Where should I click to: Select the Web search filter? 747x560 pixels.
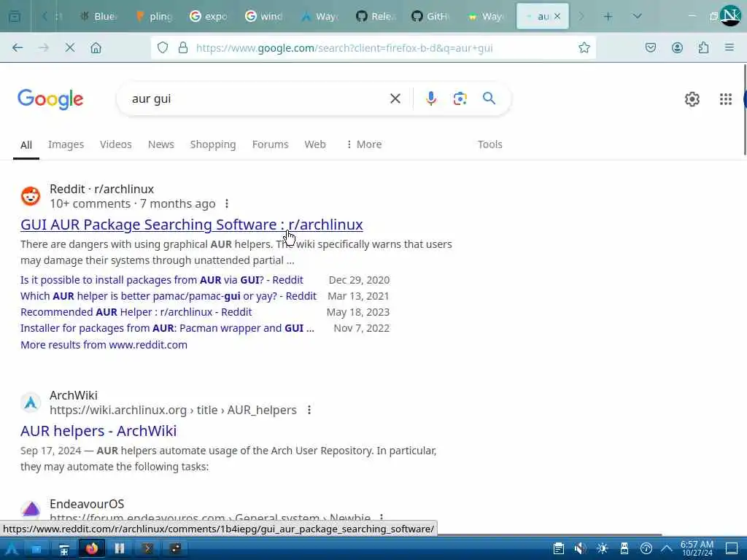pos(315,144)
